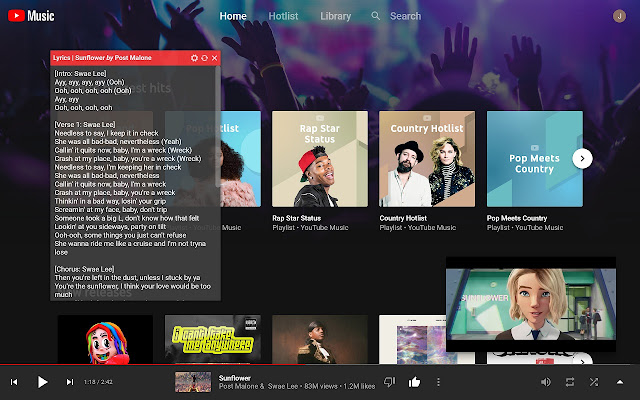Click the 83M views text in player bar

(318, 387)
